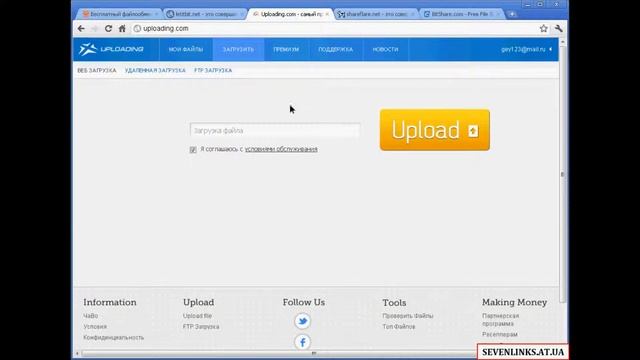
Task: Open the Условия link under Information
Action: pyautogui.click(x=95, y=327)
